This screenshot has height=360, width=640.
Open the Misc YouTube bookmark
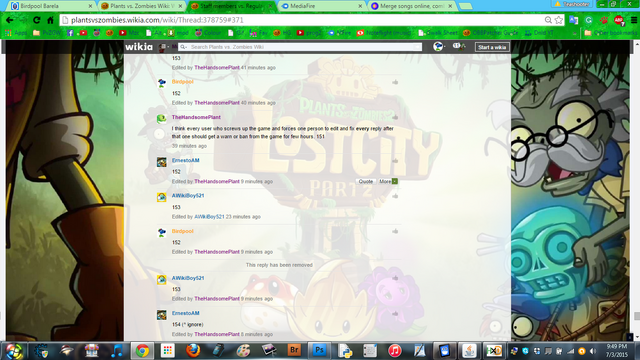(129, 33)
